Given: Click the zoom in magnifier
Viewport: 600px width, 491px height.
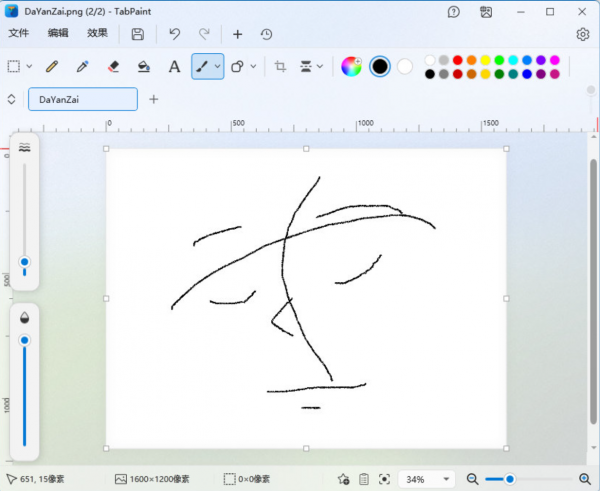Looking at the screenshot, I should [585, 479].
